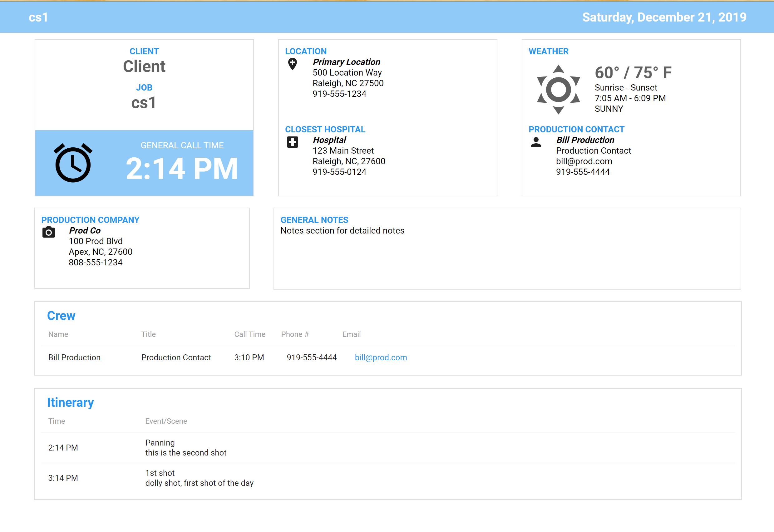Click the Panning itinerary event
Screen dimensions: 774x532
[x=160, y=443]
